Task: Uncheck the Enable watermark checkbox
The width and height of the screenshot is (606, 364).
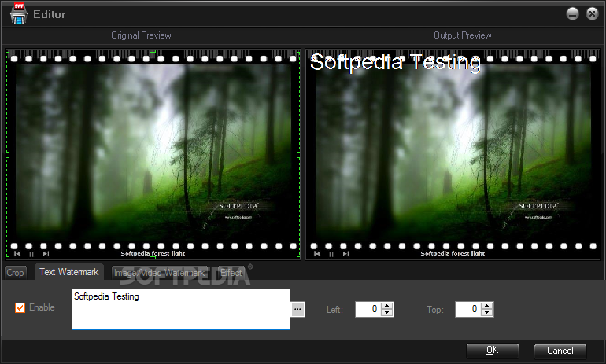Action: coord(20,307)
